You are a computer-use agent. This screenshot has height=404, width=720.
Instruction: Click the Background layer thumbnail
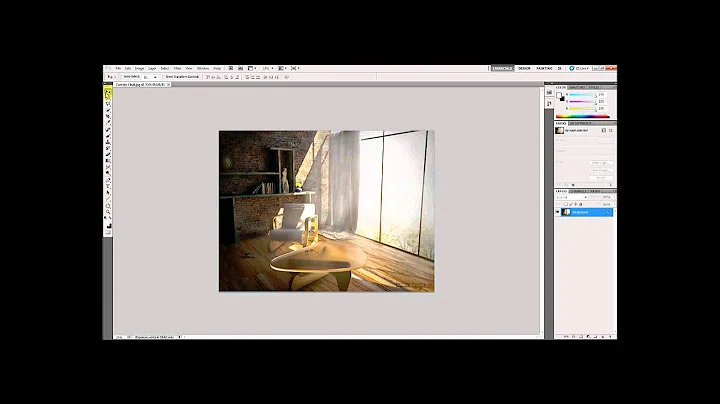pos(566,212)
